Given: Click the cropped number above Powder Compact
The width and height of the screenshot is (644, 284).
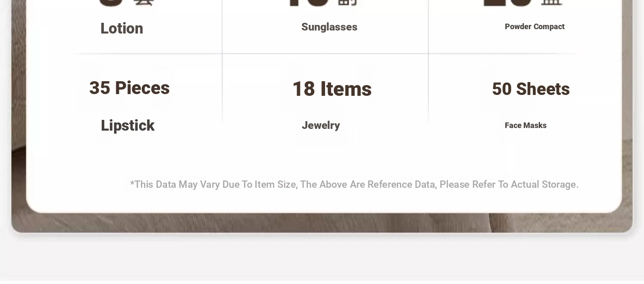Looking at the screenshot, I should 508,3.
